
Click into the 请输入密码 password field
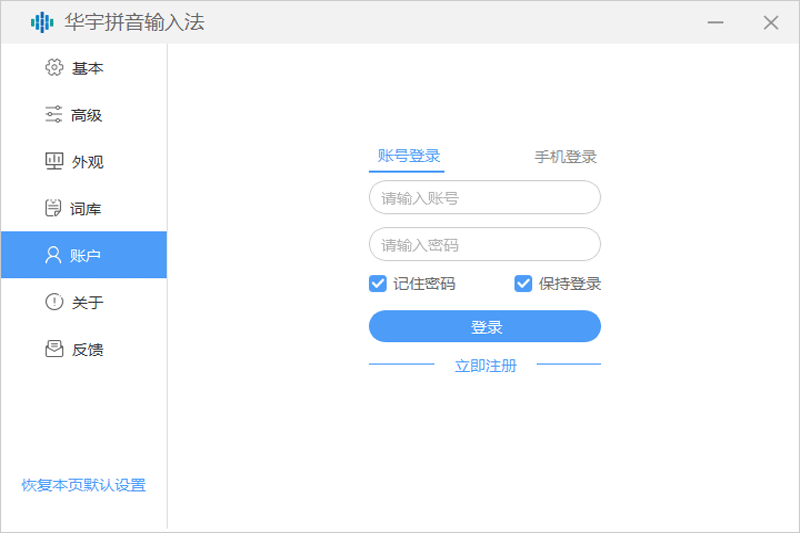(484, 245)
